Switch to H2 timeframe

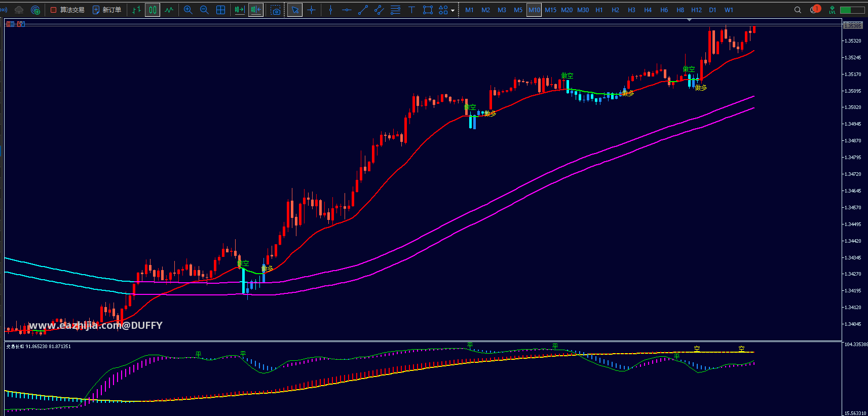615,10
